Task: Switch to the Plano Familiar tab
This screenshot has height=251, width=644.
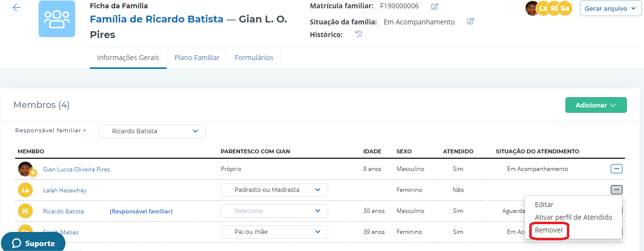Action: [197, 58]
